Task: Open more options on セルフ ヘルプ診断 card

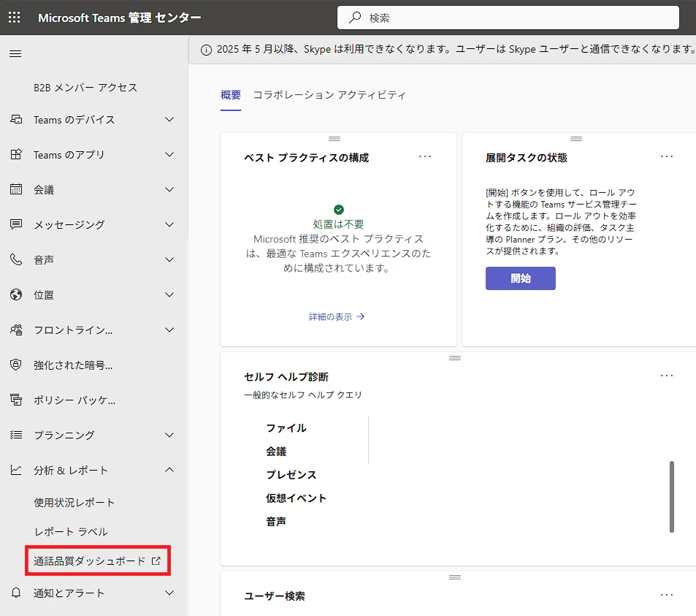Action: (667, 376)
